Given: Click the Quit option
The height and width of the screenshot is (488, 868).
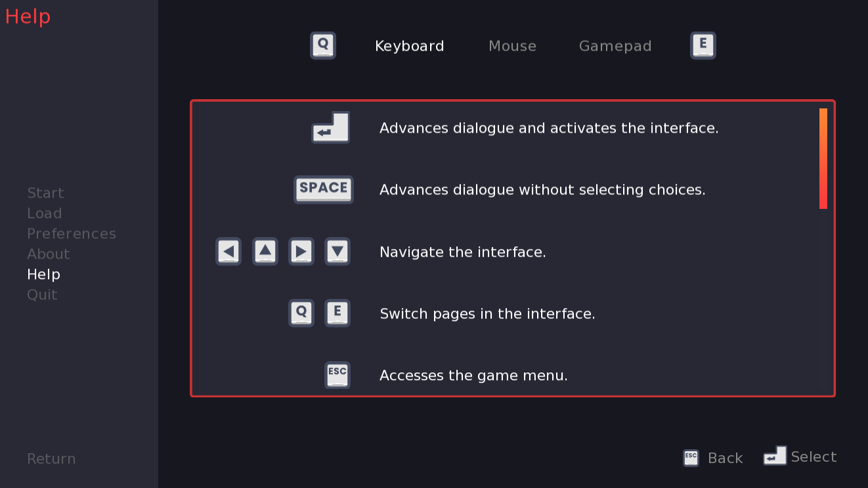Looking at the screenshot, I should [41, 294].
